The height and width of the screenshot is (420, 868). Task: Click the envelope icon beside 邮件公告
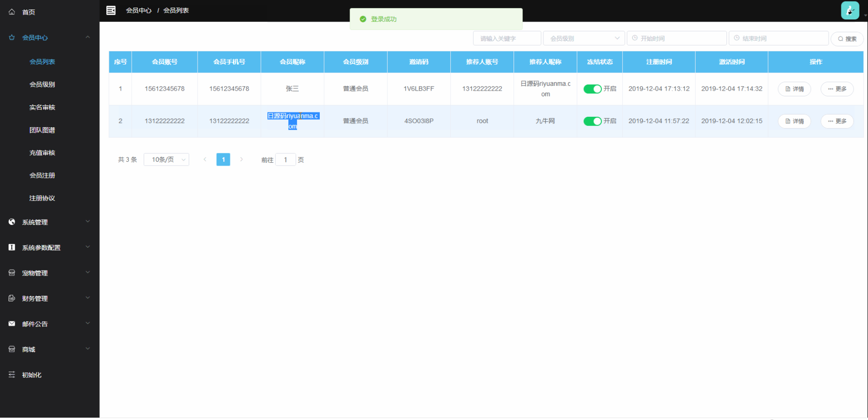pyautogui.click(x=12, y=324)
